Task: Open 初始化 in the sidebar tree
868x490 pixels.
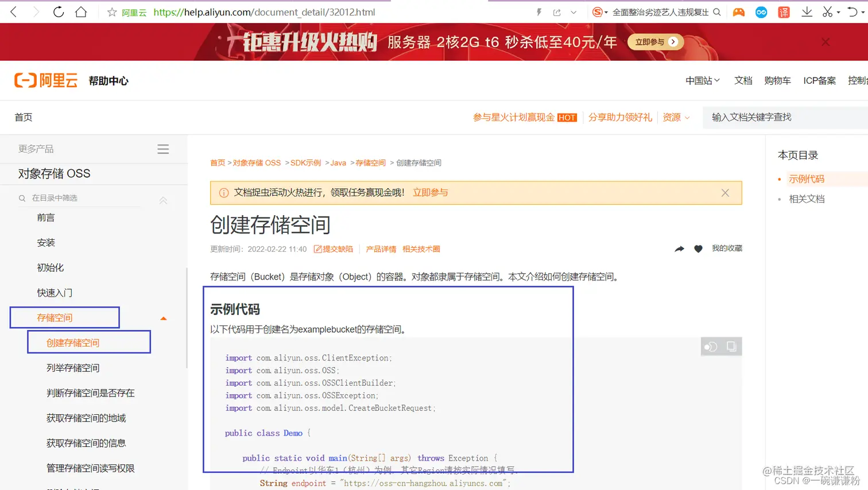Action: [51, 267]
